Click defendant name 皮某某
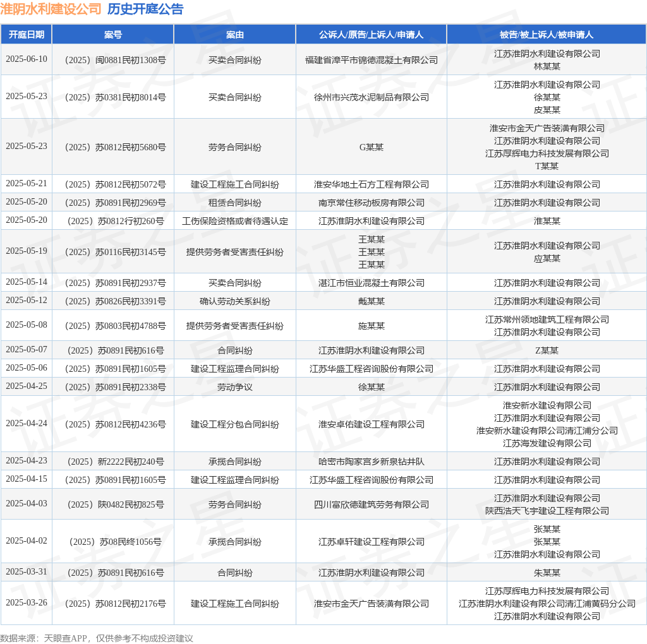This screenshot has width=647, height=644. tap(547, 110)
